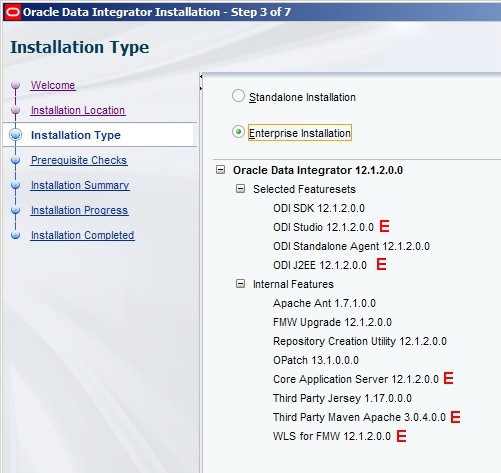The image size is (501, 473).
Task: Click the Oracle Data Integrator 12.1.2.0.0 heading
Action: pyautogui.click(x=318, y=170)
